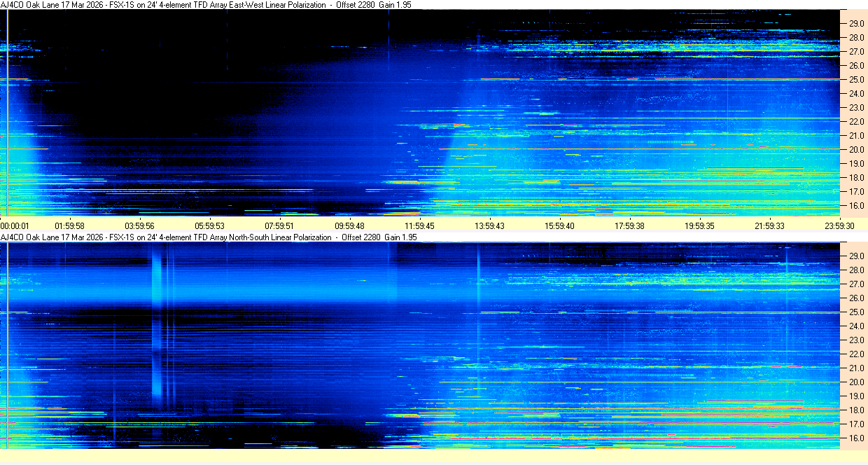The width and height of the screenshot is (868, 465).
Task: Click 25.0 on the East-West frequency scale
Action: click(x=857, y=80)
